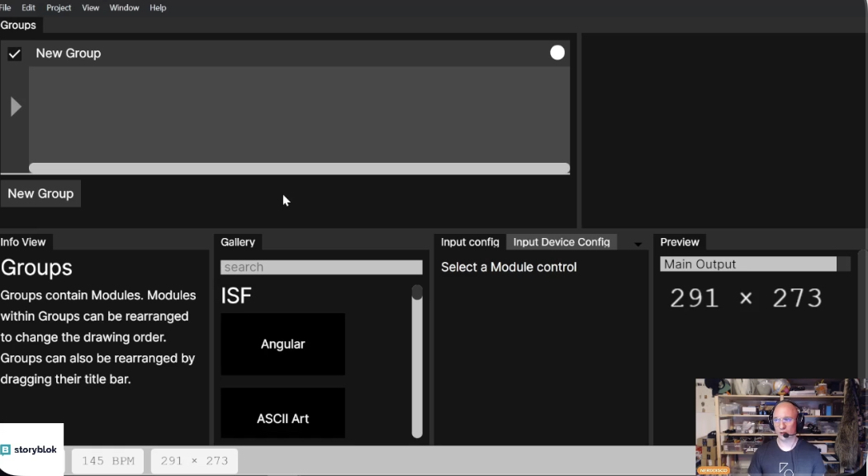Click the 145 BPM status button
Viewport: 868px width, 476px height.
(108, 461)
